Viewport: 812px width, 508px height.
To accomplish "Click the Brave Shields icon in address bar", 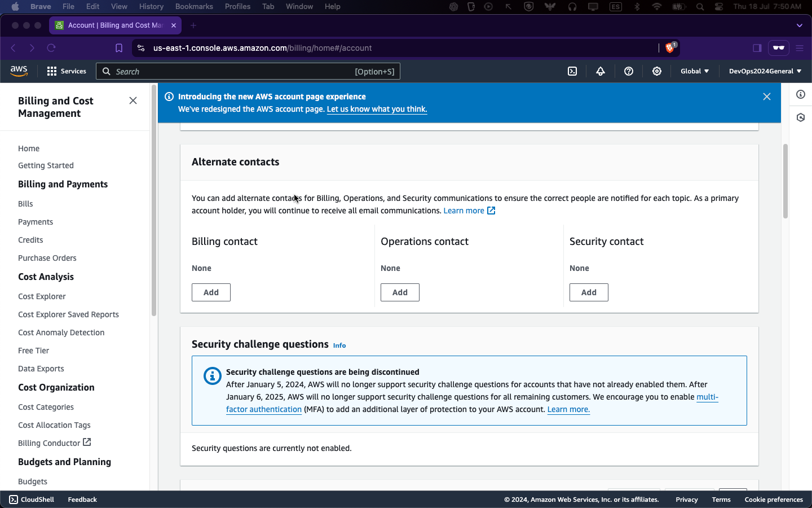I will tap(670, 48).
